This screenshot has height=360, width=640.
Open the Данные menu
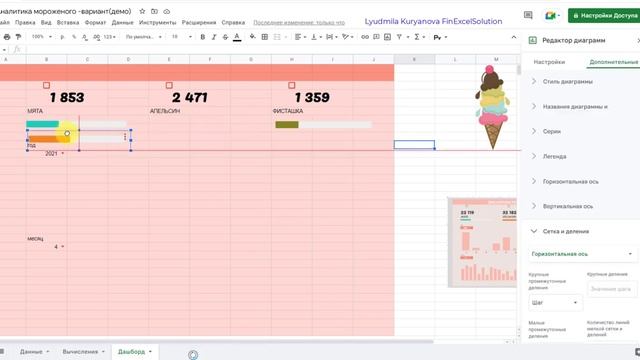point(122,22)
